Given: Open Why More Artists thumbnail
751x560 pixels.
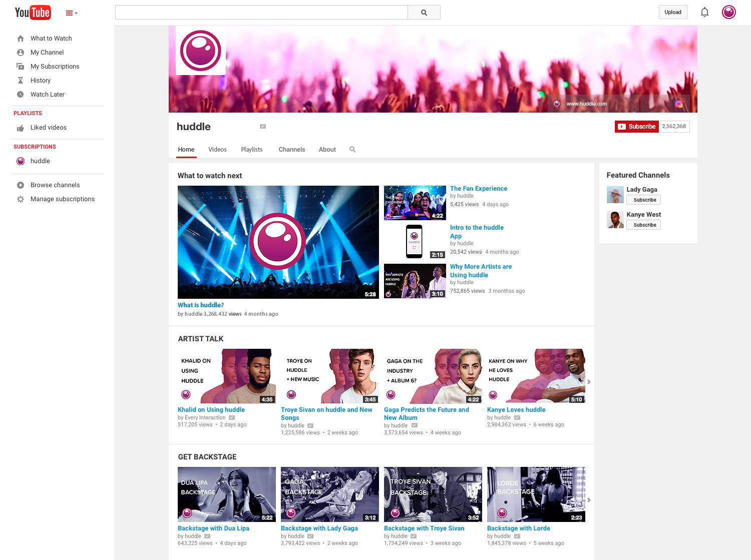Looking at the screenshot, I should (415, 281).
